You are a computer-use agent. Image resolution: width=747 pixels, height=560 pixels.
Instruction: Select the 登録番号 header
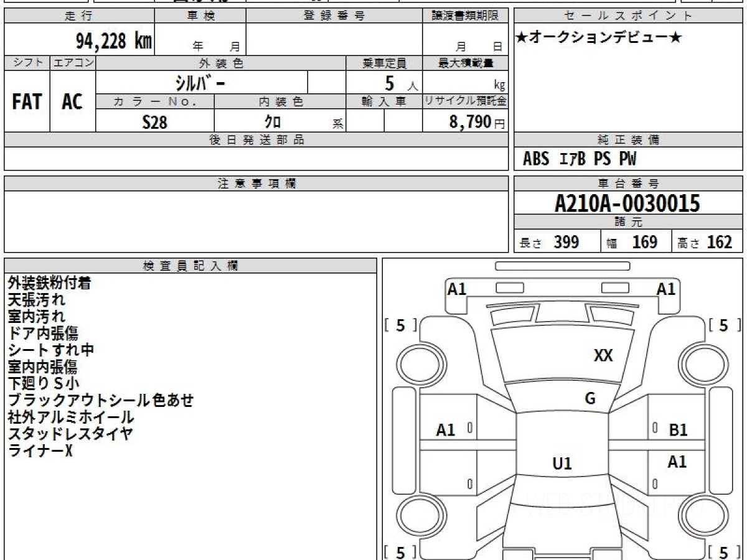click(x=334, y=16)
